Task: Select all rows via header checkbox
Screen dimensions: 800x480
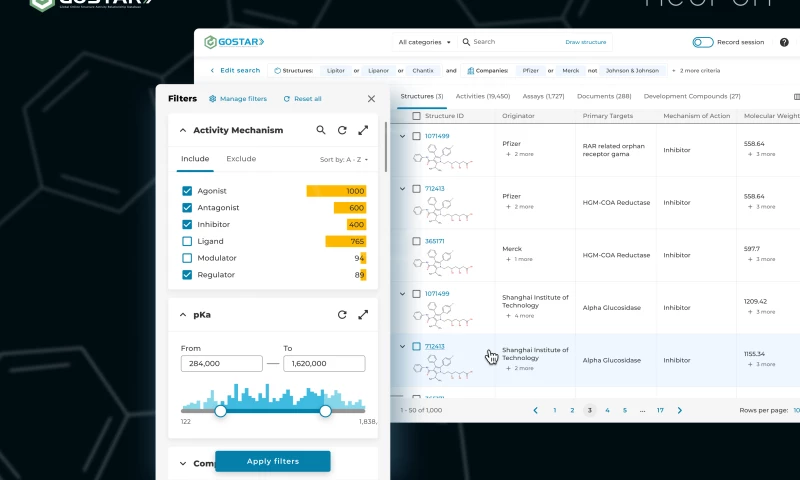Action: tap(416, 116)
